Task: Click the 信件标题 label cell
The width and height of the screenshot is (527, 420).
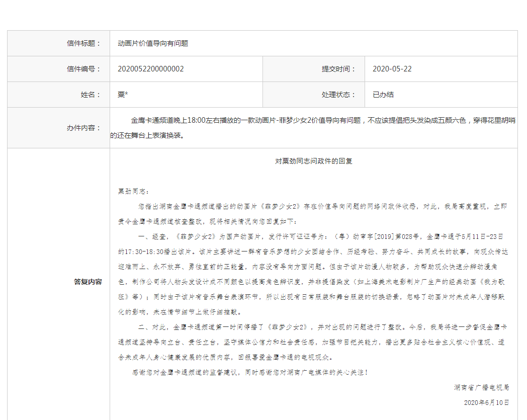Action: click(x=58, y=43)
